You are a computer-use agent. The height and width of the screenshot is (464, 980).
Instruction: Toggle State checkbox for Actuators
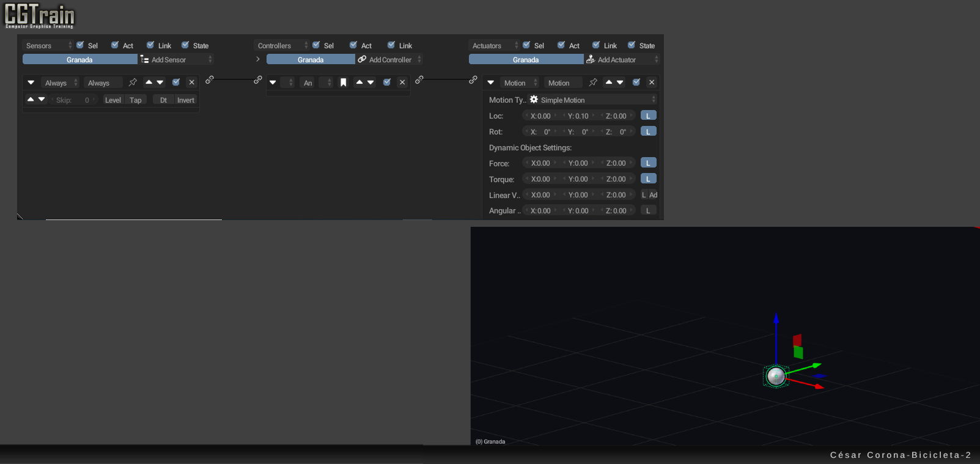point(632,45)
